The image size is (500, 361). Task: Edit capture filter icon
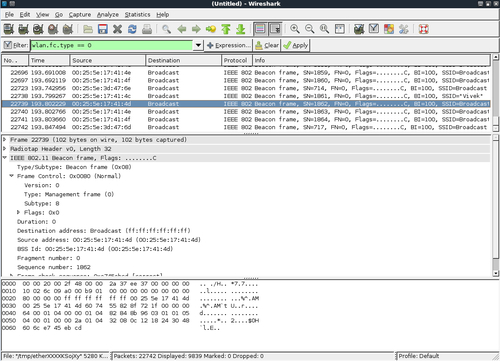tap(359, 29)
